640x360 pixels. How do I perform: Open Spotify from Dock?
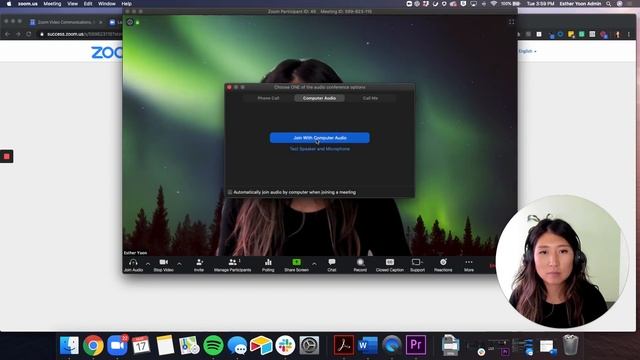coord(213,345)
